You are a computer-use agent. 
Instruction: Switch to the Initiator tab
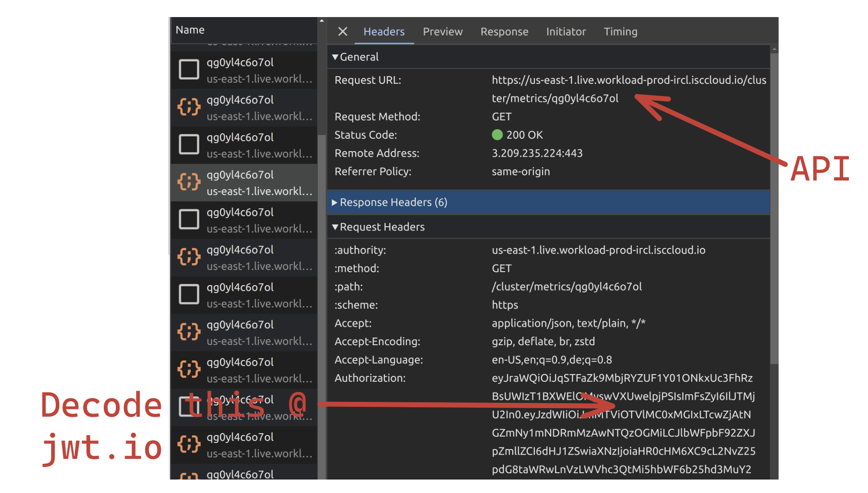click(566, 31)
